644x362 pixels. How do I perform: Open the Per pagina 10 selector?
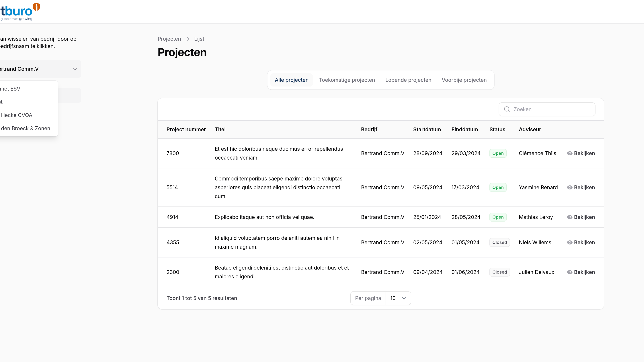[398, 298]
